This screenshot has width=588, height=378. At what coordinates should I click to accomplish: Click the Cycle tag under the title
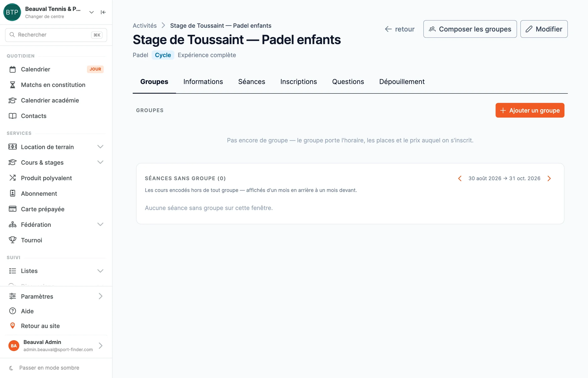click(163, 55)
